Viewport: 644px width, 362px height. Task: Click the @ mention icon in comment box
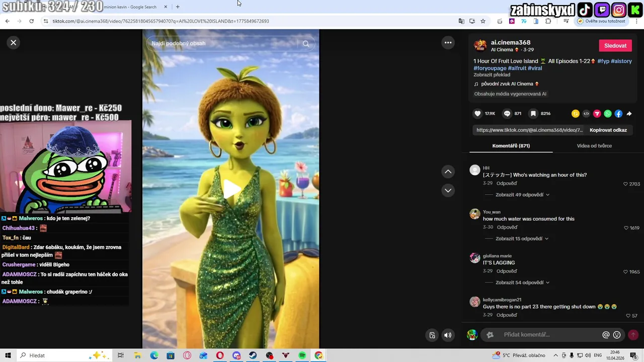[x=606, y=335]
